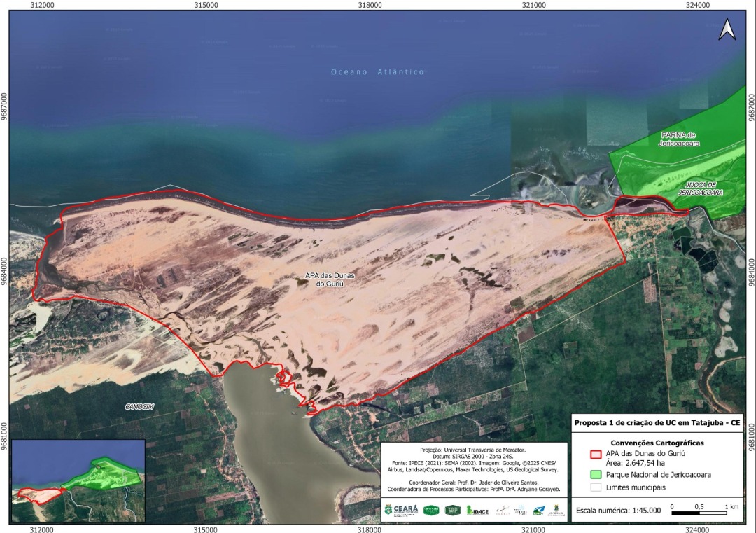Click the Jijoca de Jericoacoara municipality label
Viewport: 756px width, 533px height.
click(x=699, y=188)
